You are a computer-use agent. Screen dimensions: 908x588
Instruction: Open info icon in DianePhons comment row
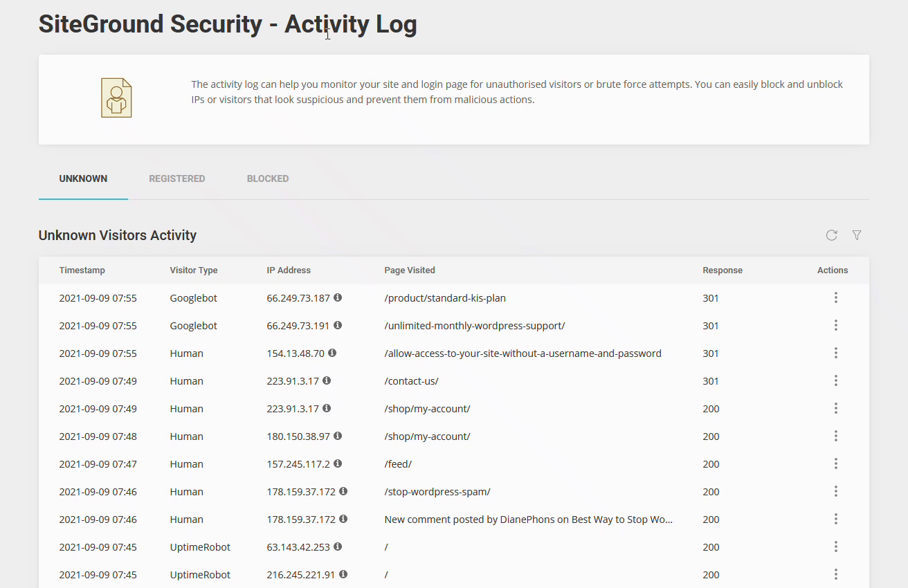pyautogui.click(x=343, y=519)
